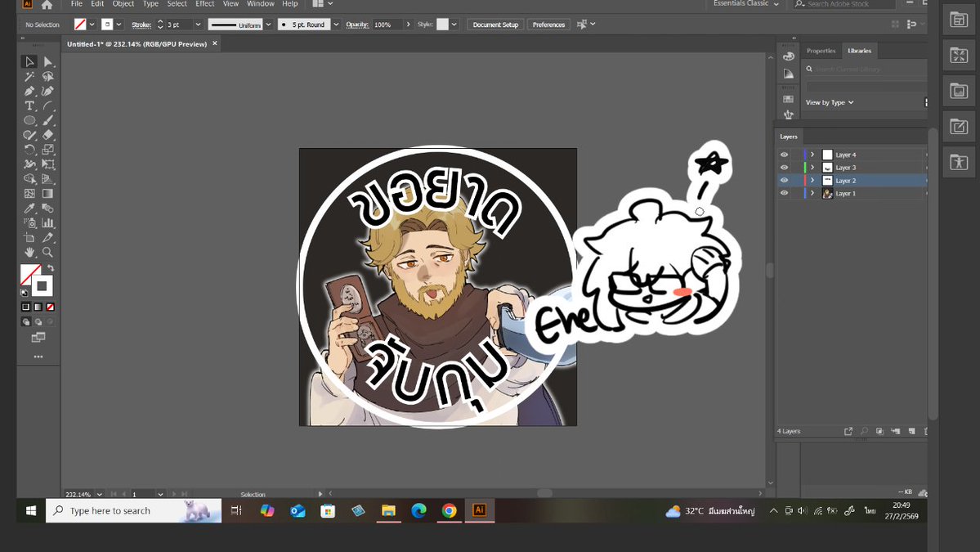Select the Selection tool arrow
The image size is (980, 552).
29,61
